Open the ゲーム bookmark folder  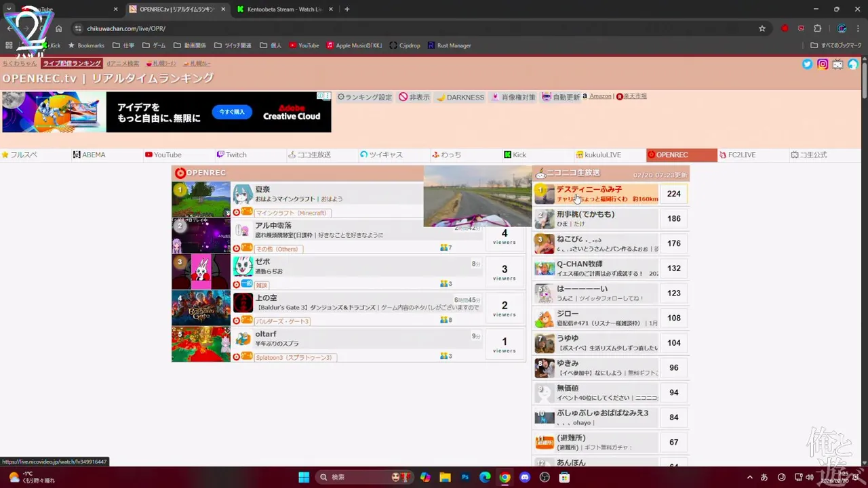tap(154, 45)
